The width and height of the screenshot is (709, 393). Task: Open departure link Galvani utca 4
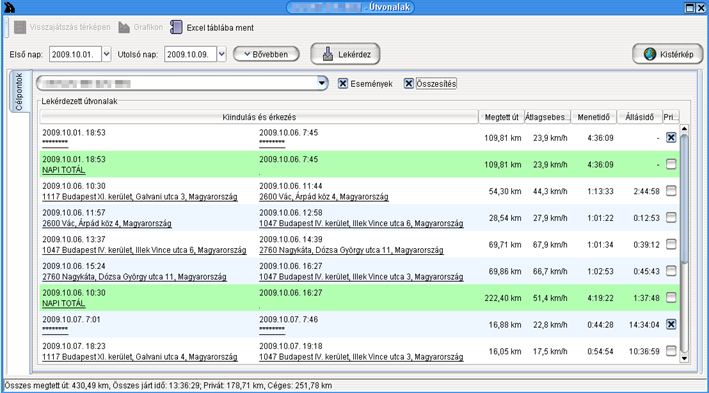tap(140, 357)
